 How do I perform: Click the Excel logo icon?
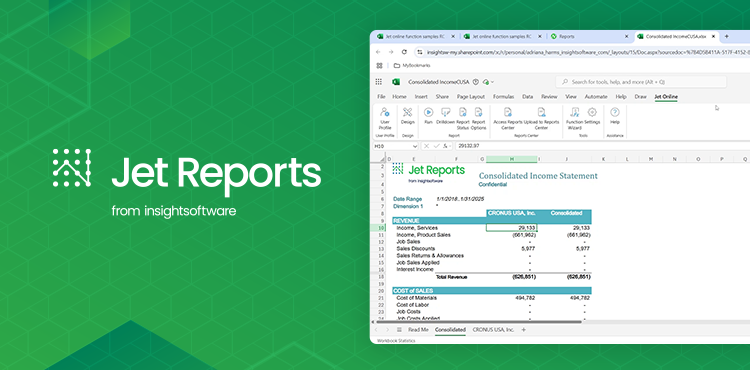pos(396,82)
